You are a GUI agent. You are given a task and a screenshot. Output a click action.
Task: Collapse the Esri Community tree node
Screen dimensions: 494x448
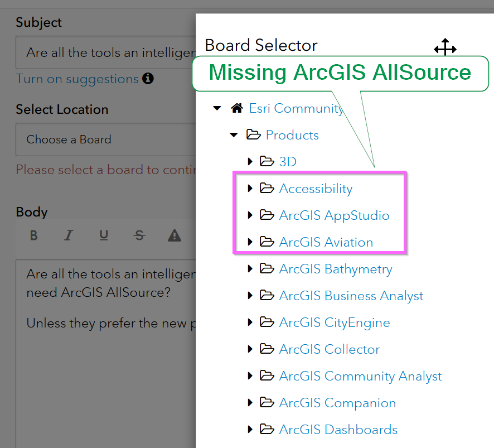click(216, 108)
